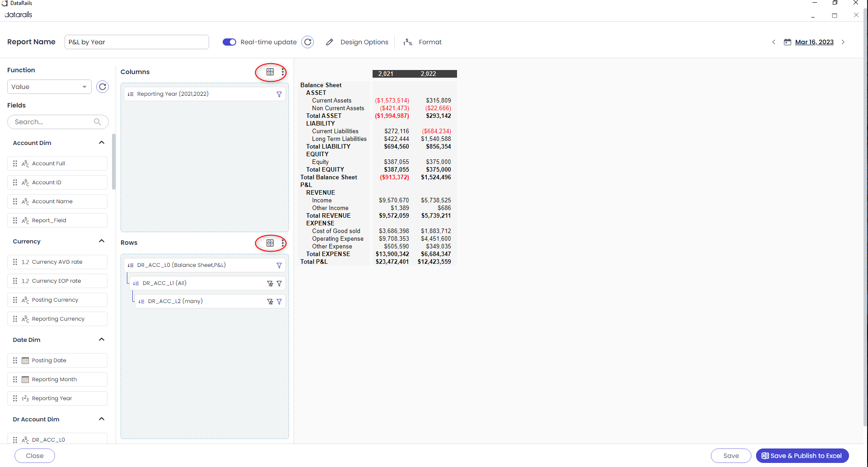Viewport: 868px width, 467px height.
Task: Open the Function Value dropdown
Action: click(x=49, y=87)
